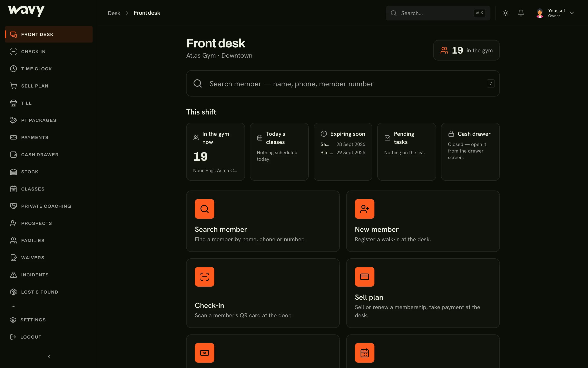The image size is (588, 368).
Task: Go to Time Clock page
Action: point(49,69)
